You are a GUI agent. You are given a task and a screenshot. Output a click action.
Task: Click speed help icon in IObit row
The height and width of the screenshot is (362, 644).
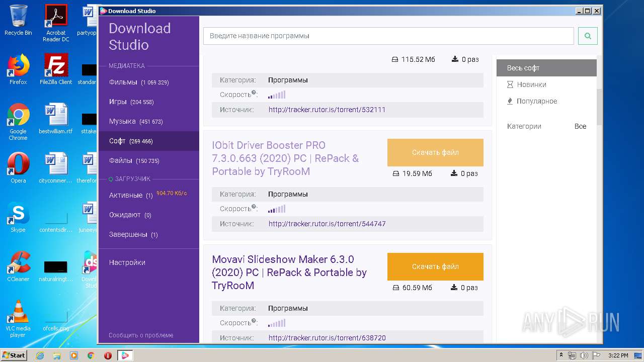point(254,207)
